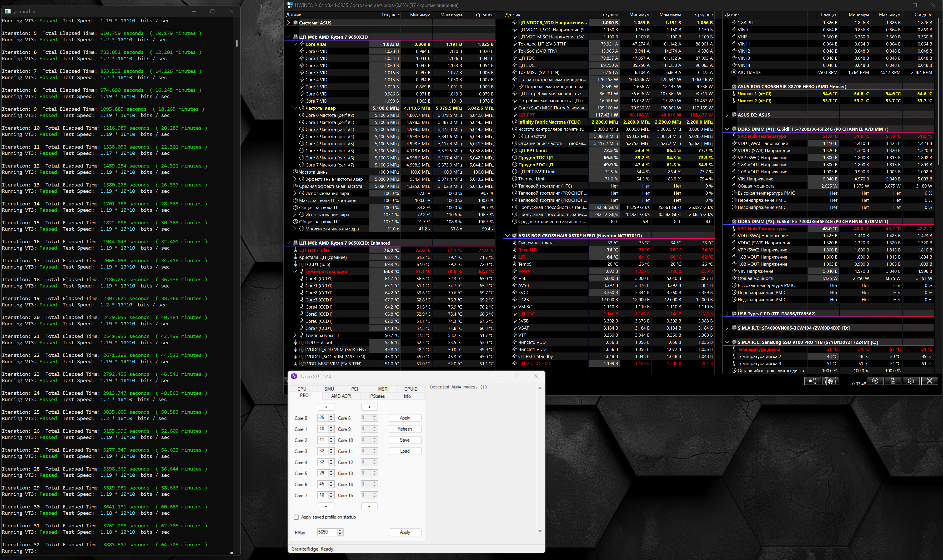943x560 pixels.
Task: Expand the Система: ASUS tree node
Action: point(289,23)
